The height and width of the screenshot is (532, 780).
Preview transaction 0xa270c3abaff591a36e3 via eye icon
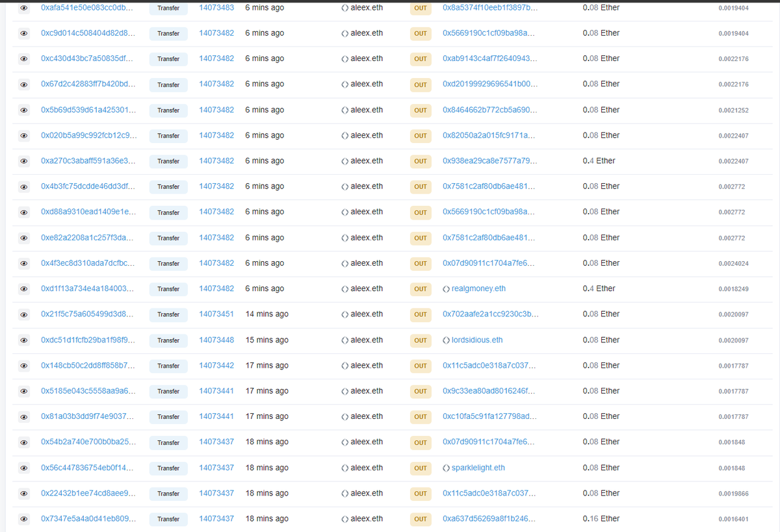[24, 162]
